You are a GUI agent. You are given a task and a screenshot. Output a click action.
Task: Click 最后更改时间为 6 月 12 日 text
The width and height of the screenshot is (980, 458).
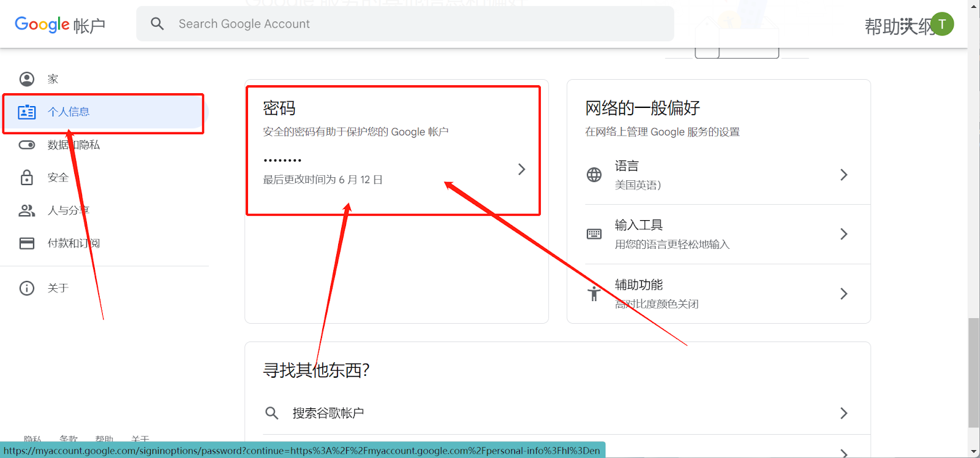[323, 180]
